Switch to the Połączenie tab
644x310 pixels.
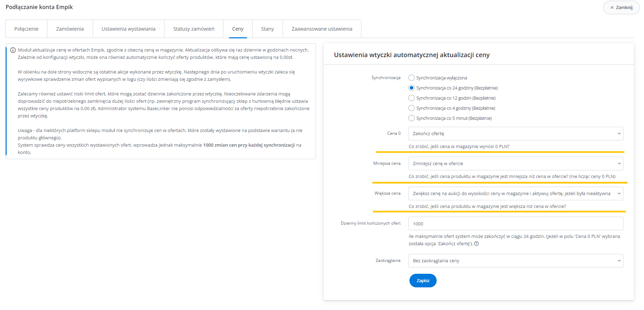click(26, 29)
